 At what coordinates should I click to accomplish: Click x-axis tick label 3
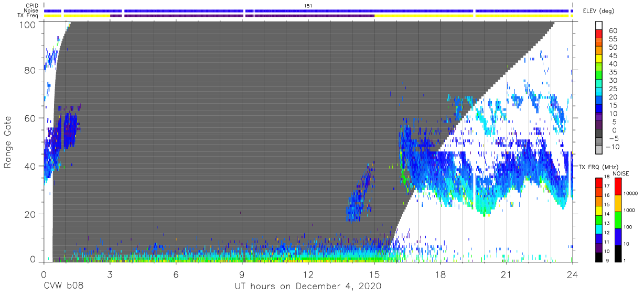[x=110, y=274]
